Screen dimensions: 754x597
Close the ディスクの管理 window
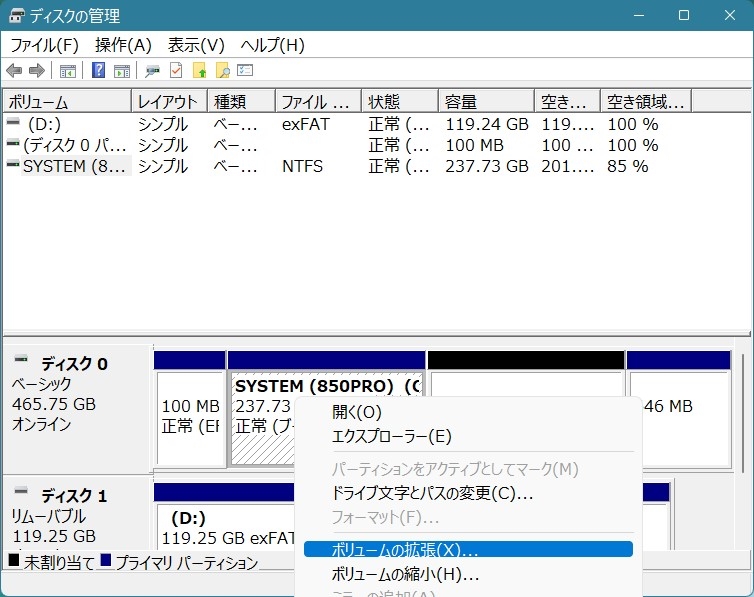pyautogui.click(x=729, y=15)
